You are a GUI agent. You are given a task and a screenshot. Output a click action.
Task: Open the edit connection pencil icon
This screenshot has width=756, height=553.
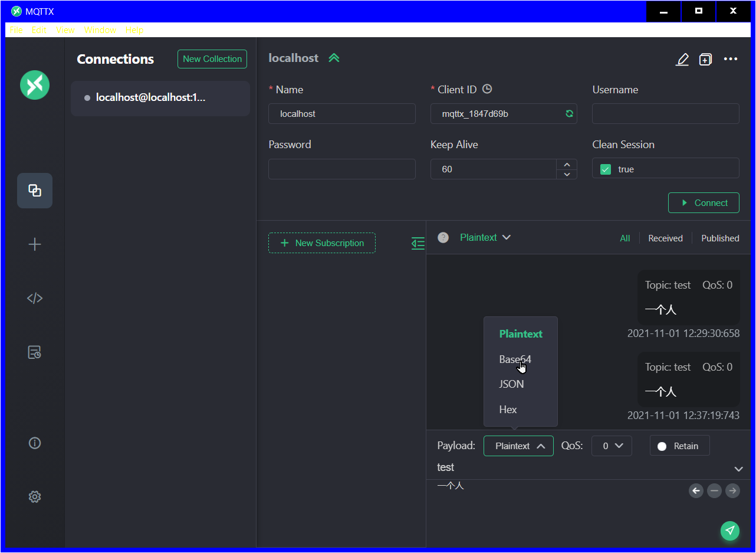click(682, 59)
